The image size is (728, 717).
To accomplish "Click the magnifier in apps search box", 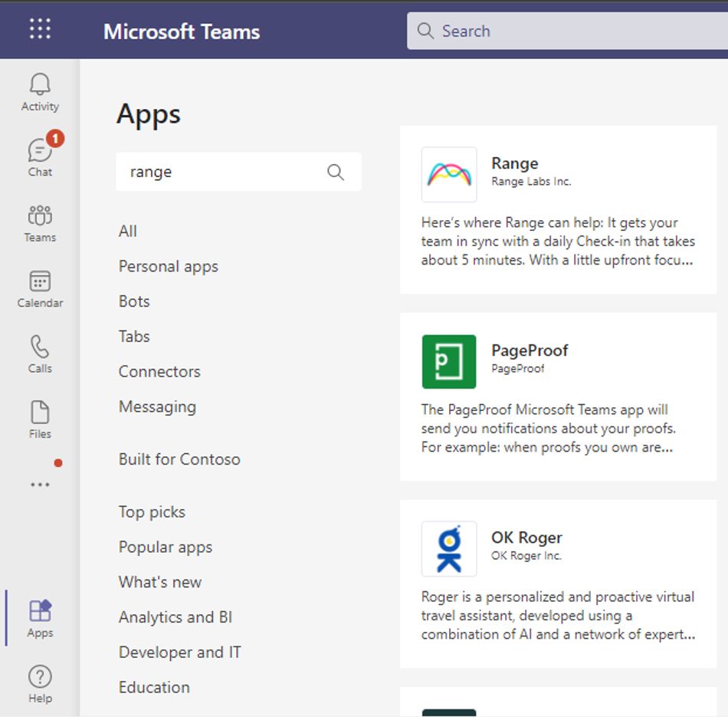I will pos(336,172).
